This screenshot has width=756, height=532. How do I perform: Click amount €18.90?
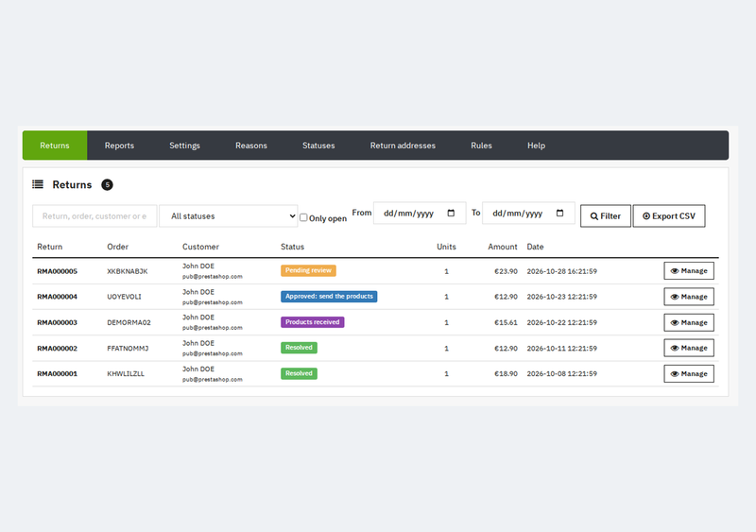(x=506, y=374)
